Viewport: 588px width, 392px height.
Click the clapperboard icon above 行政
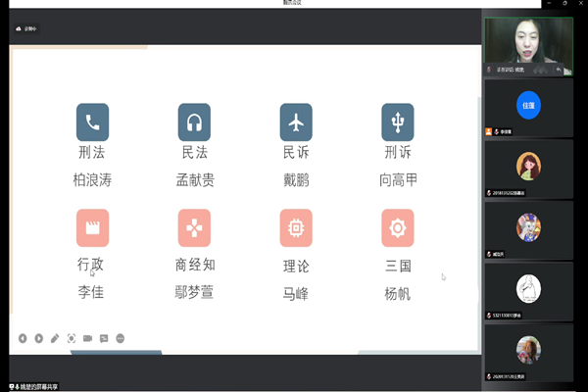pyautogui.click(x=92, y=227)
